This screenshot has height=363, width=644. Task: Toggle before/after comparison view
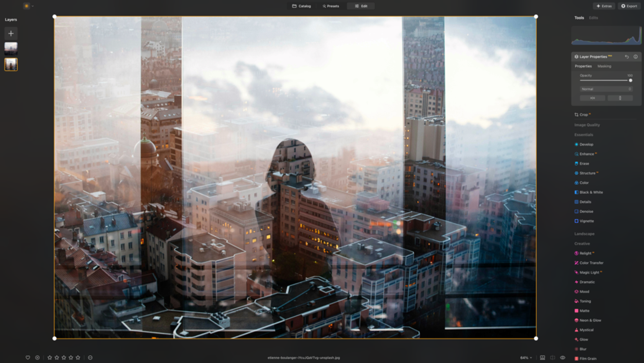pos(552,357)
